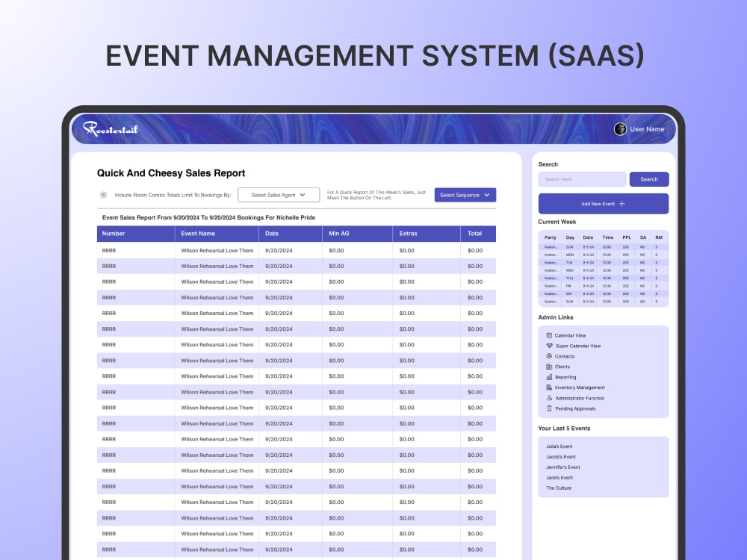The image size is (747, 560).
Task: Select the SAT row in Current Week
Action: click(604, 293)
